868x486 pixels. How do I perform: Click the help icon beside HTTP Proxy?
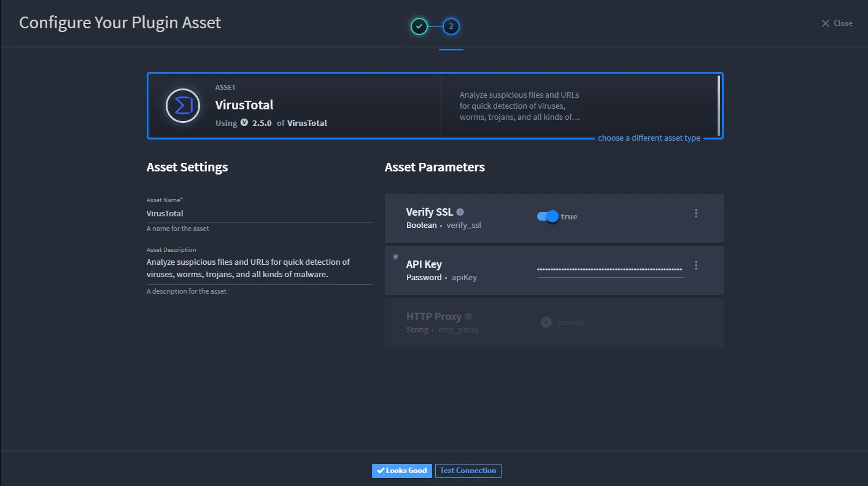pos(468,316)
